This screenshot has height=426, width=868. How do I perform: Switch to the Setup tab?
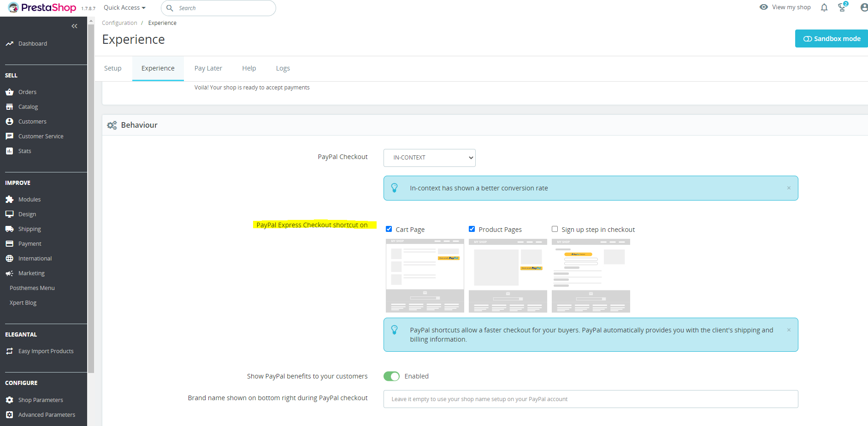[x=113, y=68]
